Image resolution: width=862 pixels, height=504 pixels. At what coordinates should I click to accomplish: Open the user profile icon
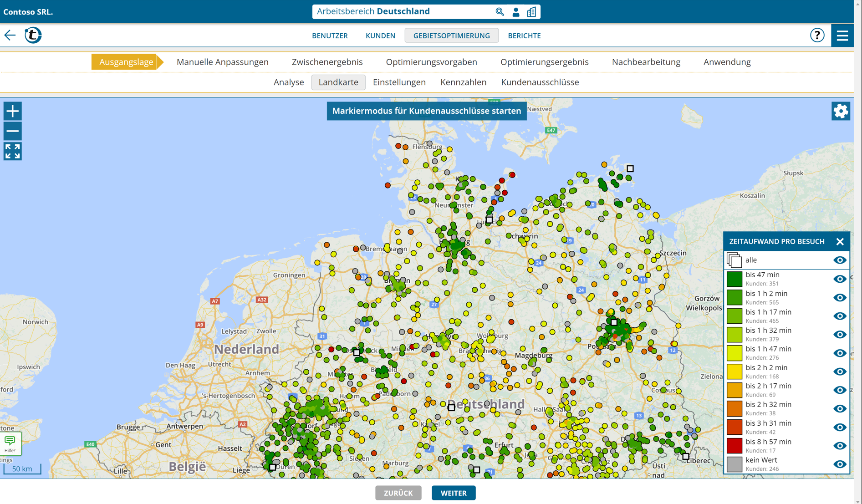coord(515,12)
